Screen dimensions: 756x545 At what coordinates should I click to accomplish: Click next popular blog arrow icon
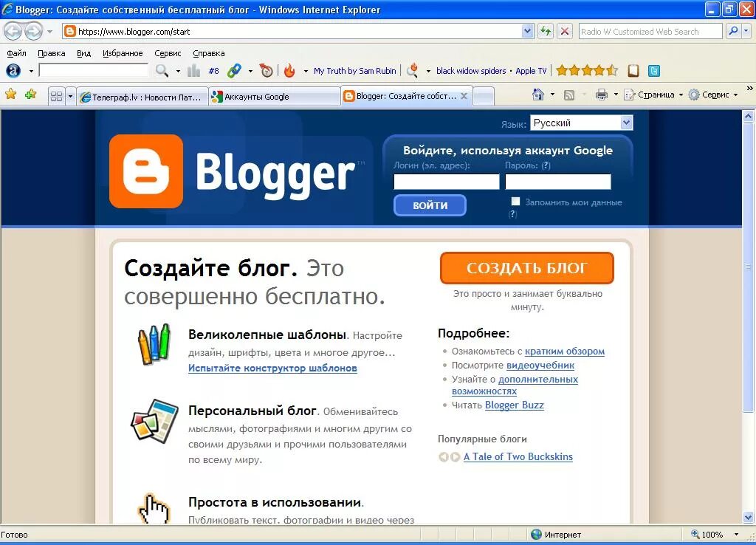(x=455, y=456)
